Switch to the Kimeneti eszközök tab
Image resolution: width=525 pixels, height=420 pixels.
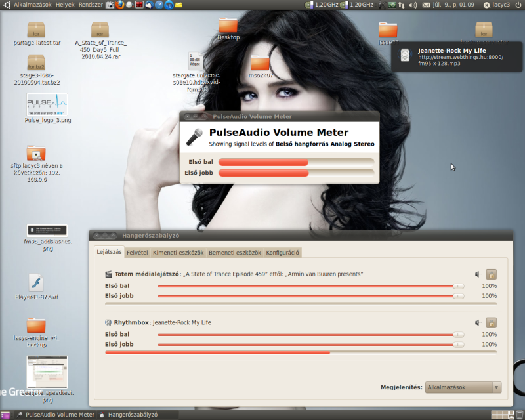[x=178, y=253]
